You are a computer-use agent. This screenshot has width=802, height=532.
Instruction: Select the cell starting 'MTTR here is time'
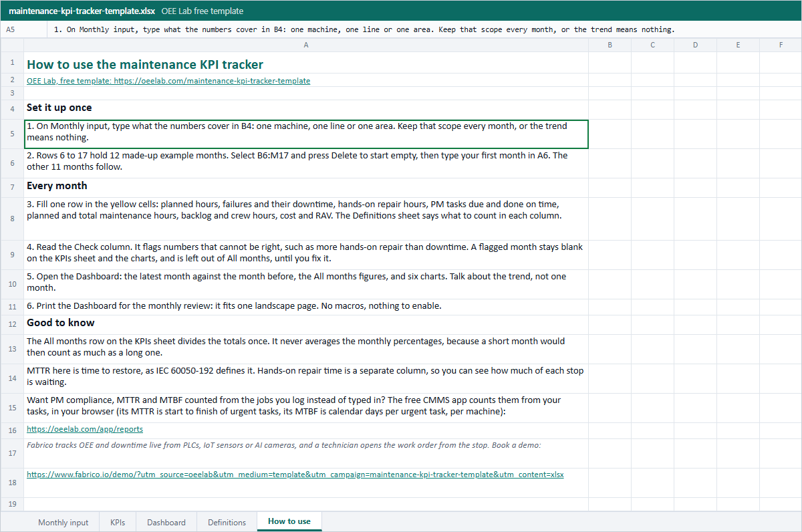[306, 378]
